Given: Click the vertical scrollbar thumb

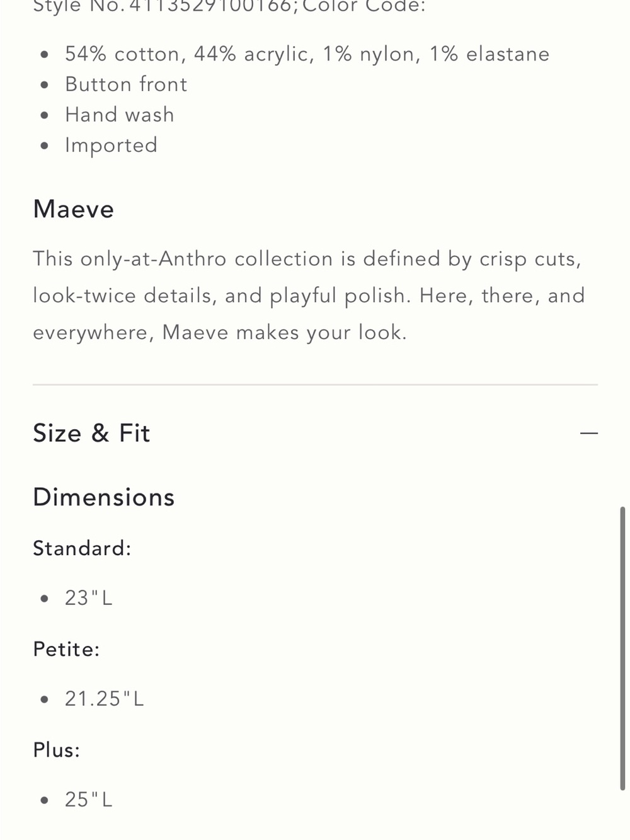Looking at the screenshot, I should click(622, 648).
